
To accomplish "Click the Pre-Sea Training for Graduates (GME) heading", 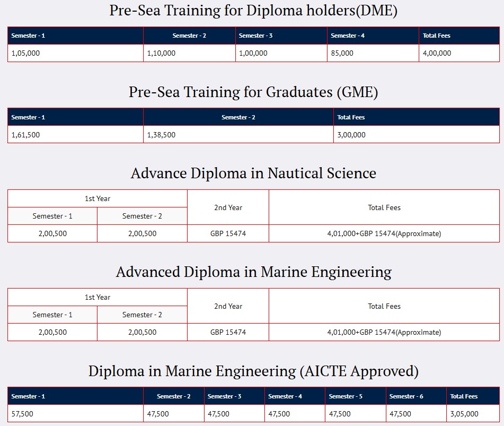I will coord(253,92).
